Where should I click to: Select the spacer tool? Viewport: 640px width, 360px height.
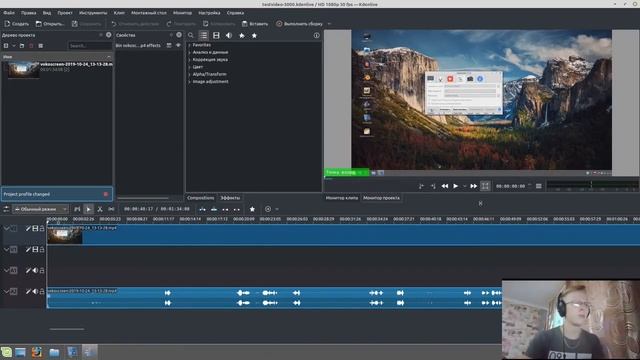point(111,209)
